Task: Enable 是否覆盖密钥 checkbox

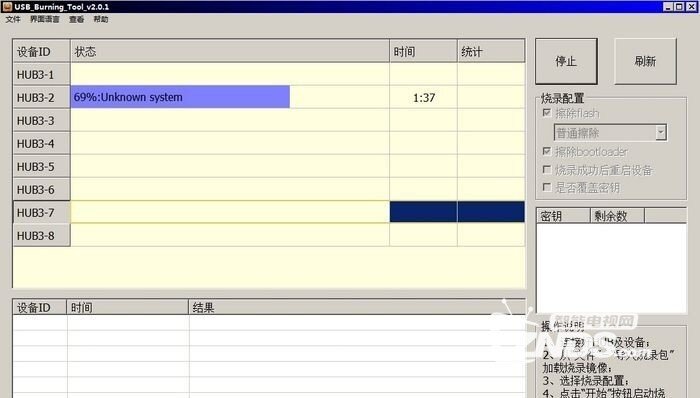Action: (546, 187)
